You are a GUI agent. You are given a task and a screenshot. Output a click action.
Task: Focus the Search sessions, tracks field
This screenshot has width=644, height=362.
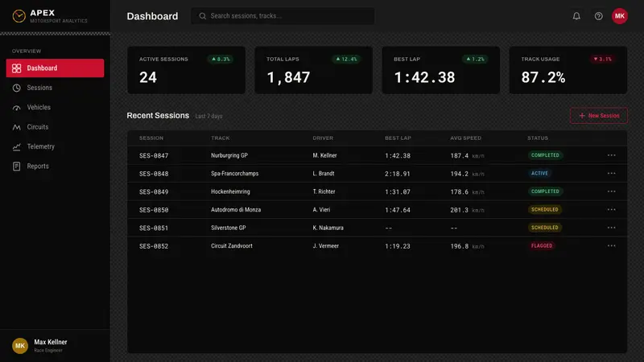[x=283, y=16]
